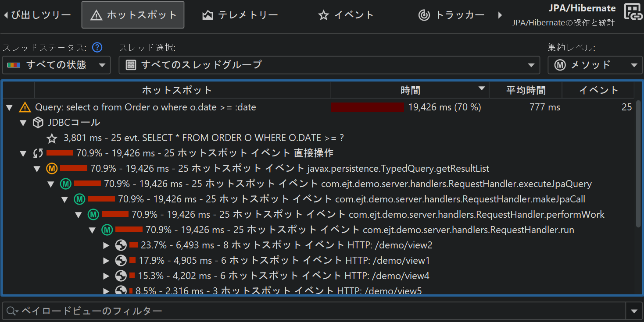Image resolution: width=644 pixels, height=322 pixels.
Task: Click the star icon beside the SELECT statement
Action: [52, 138]
